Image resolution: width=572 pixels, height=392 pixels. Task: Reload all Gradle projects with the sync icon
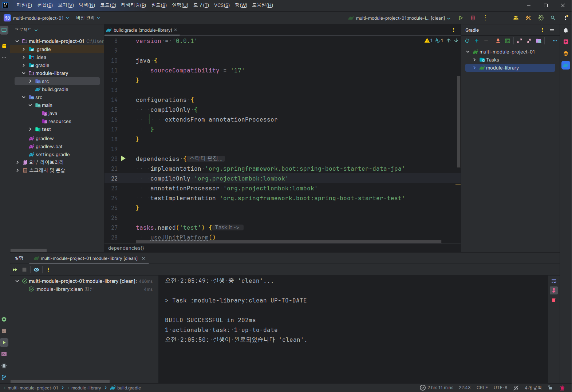click(x=467, y=41)
